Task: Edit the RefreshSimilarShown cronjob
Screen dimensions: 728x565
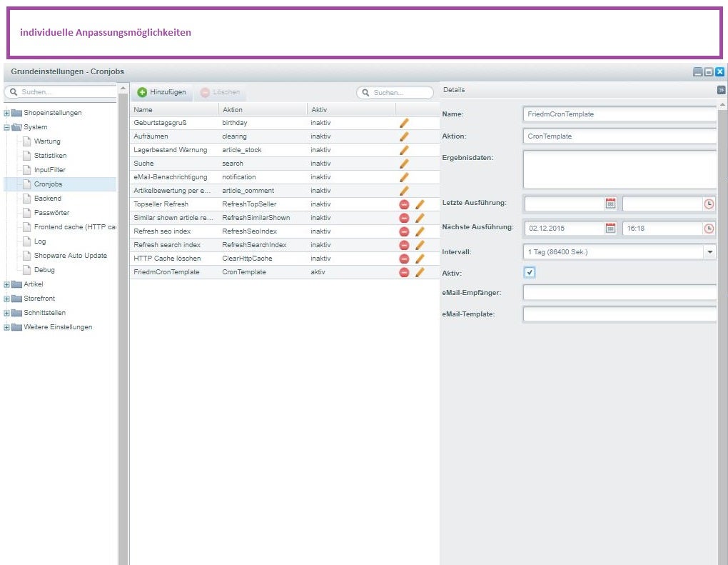Action: [x=420, y=218]
